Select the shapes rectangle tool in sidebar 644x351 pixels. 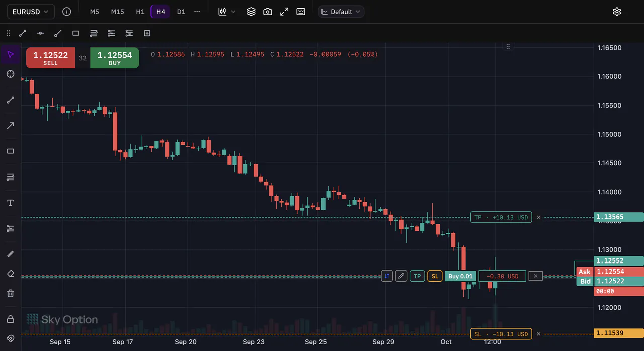tap(11, 151)
